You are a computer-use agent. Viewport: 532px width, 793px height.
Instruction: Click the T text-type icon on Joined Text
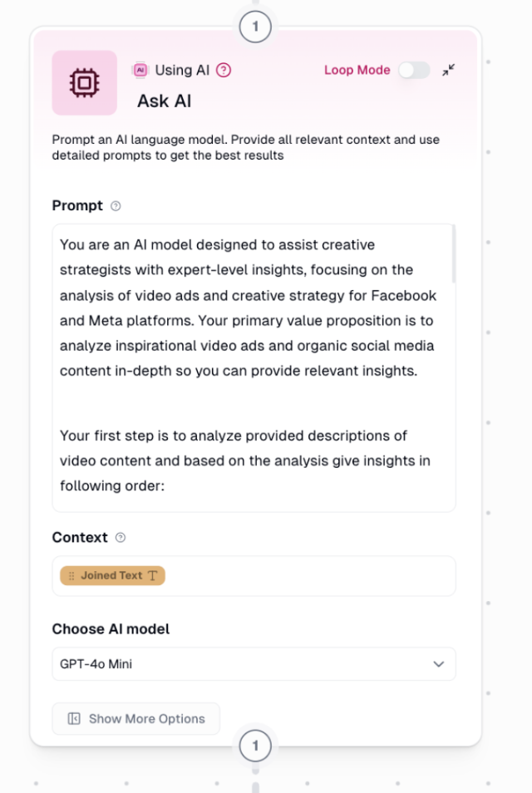(152, 576)
